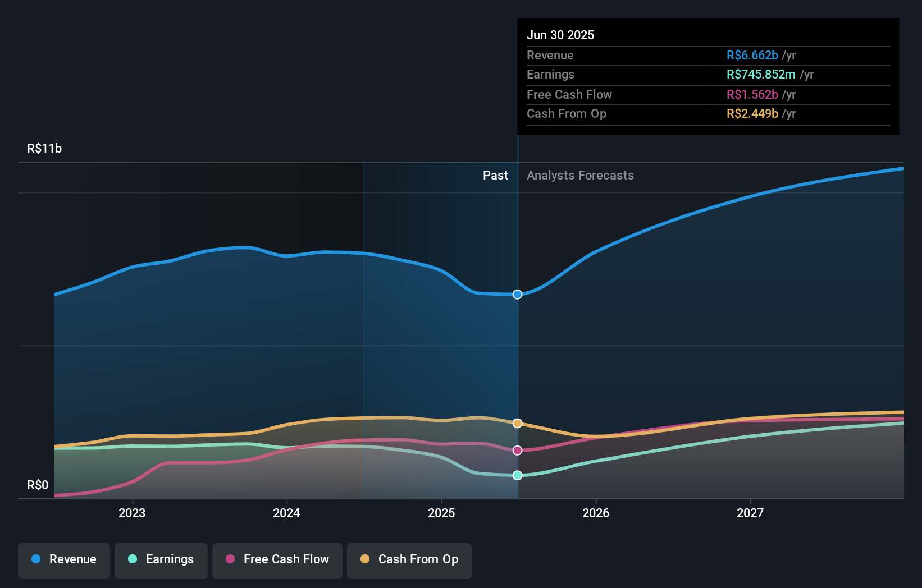
Task: Select the Earnings data point marker on chart
Action: coord(517,475)
